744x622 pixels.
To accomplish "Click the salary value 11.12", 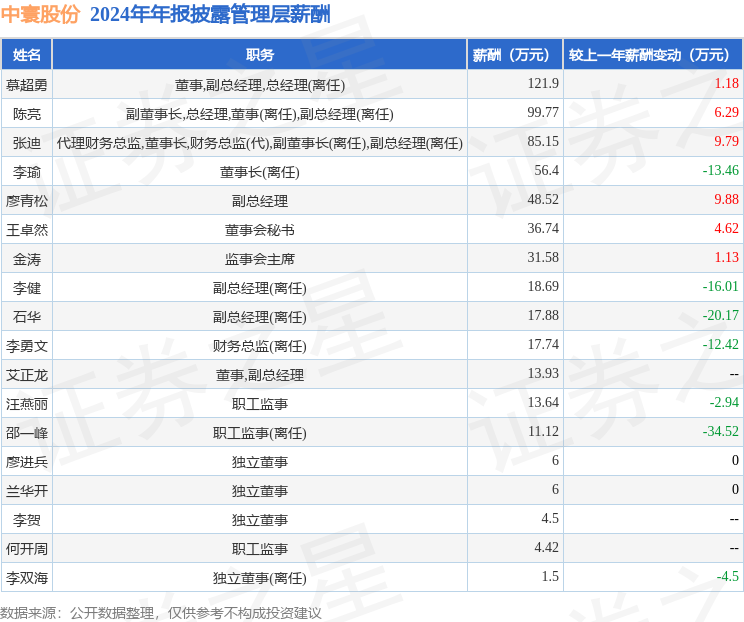I will [543, 431].
